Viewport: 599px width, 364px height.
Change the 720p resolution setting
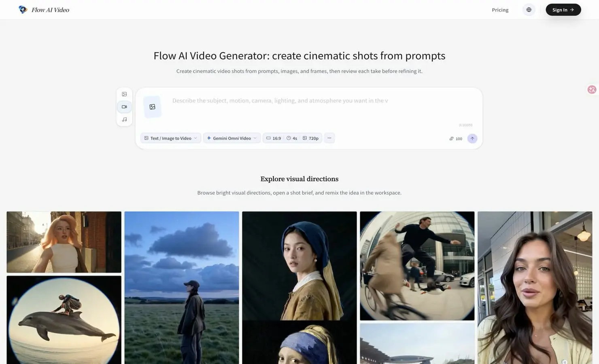click(x=310, y=138)
